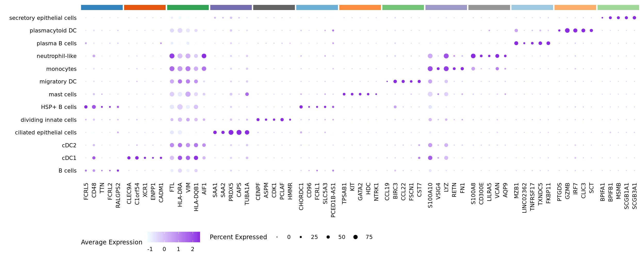Select the green group bar above HLA-DRA

pos(188,7)
